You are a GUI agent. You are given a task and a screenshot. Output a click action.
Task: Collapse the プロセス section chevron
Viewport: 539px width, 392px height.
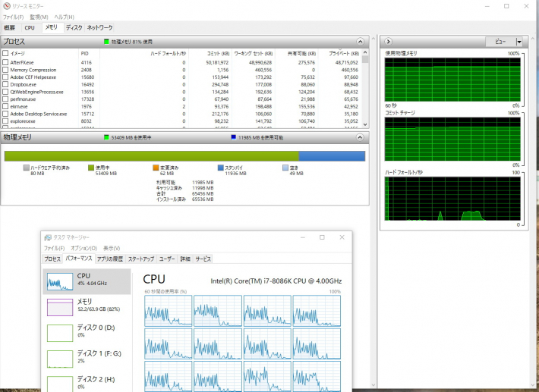[361, 42]
